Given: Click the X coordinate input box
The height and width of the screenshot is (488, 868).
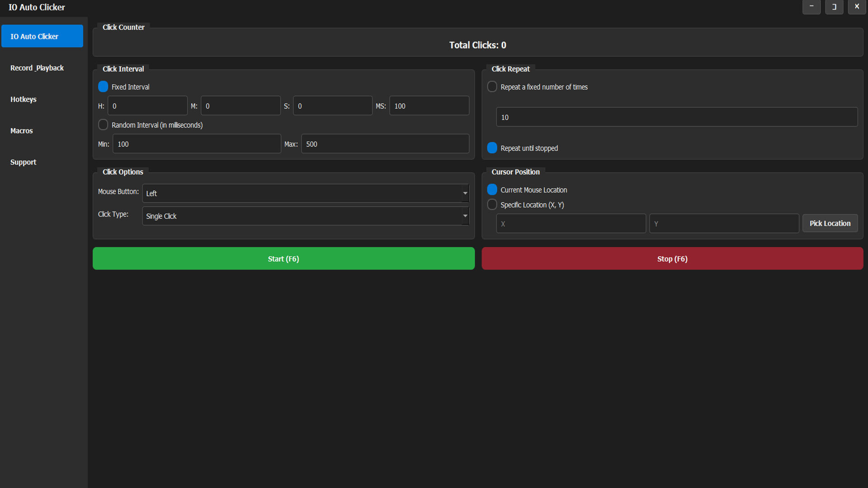Looking at the screenshot, I should (x=571, y=223).
